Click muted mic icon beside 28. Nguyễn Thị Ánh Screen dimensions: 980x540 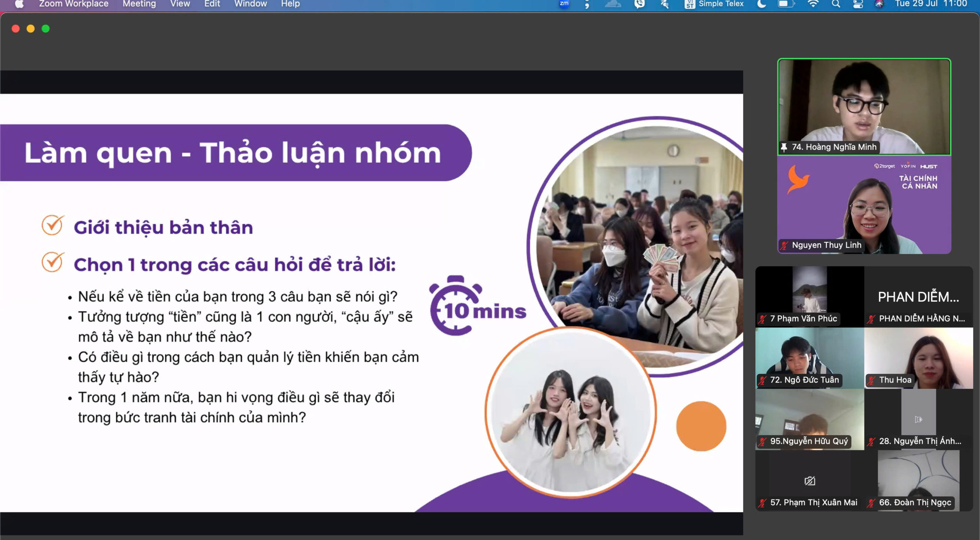click(x=871, y=441)
